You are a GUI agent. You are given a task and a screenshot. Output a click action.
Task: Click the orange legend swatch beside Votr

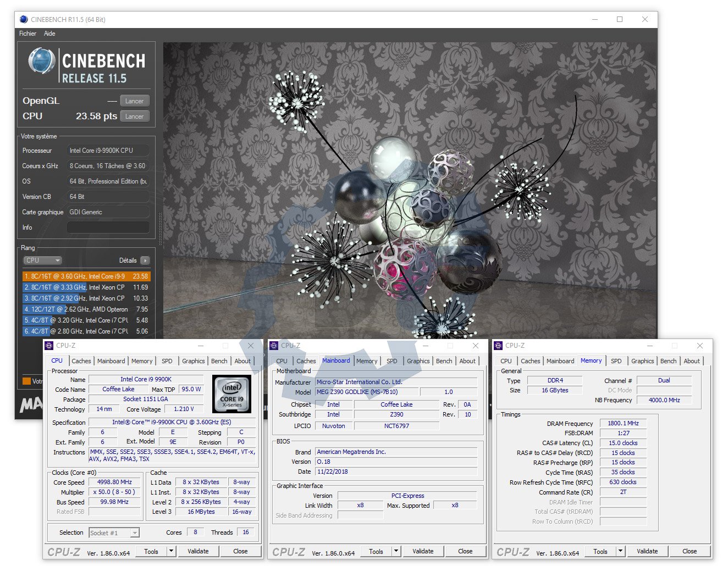(26, 381)
